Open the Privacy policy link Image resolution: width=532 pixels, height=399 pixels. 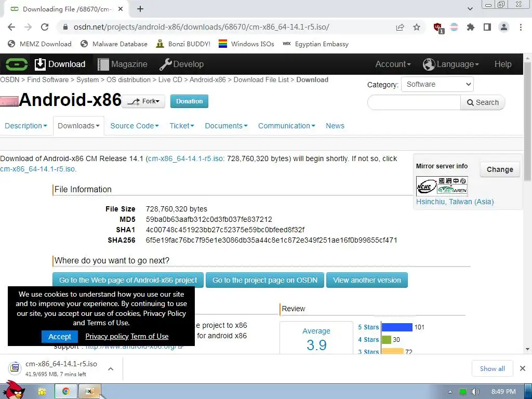(x=107, y=336)
